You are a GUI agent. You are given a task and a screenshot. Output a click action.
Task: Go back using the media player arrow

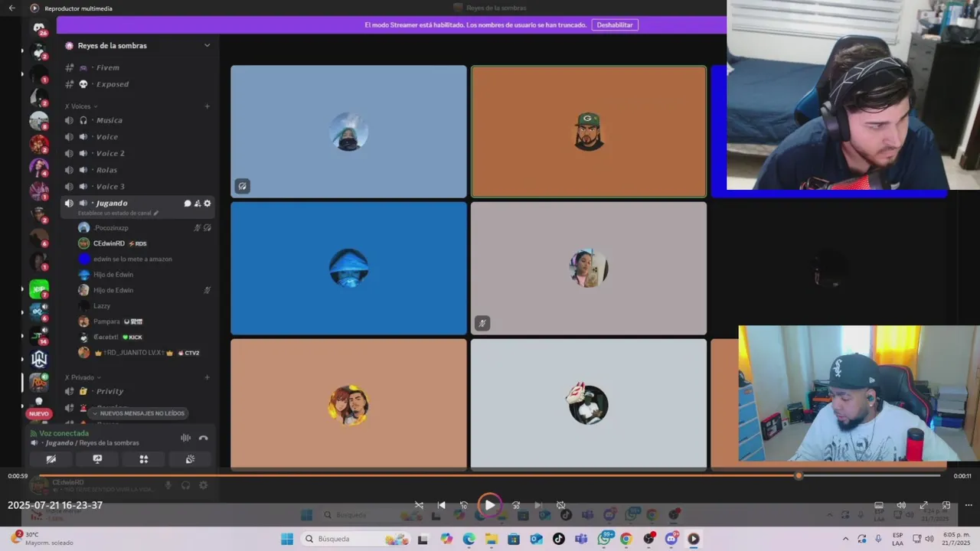(x=11, y=8)
